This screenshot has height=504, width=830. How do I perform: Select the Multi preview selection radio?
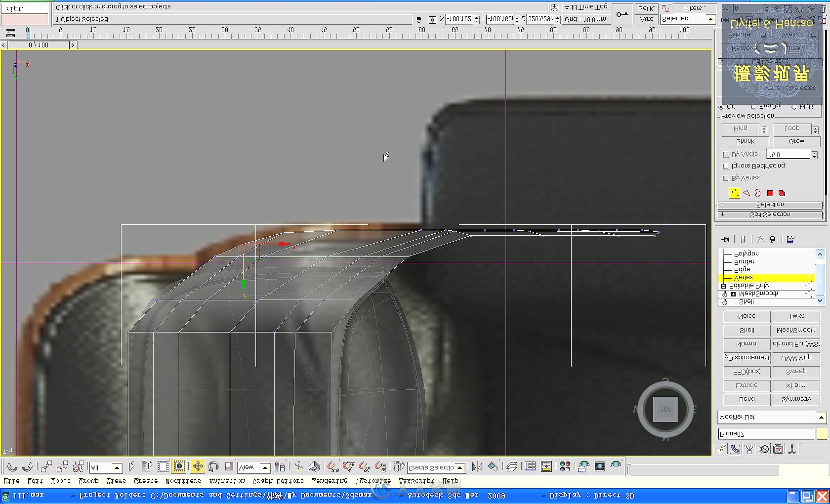pyautogui.click(x=794, y=107)
